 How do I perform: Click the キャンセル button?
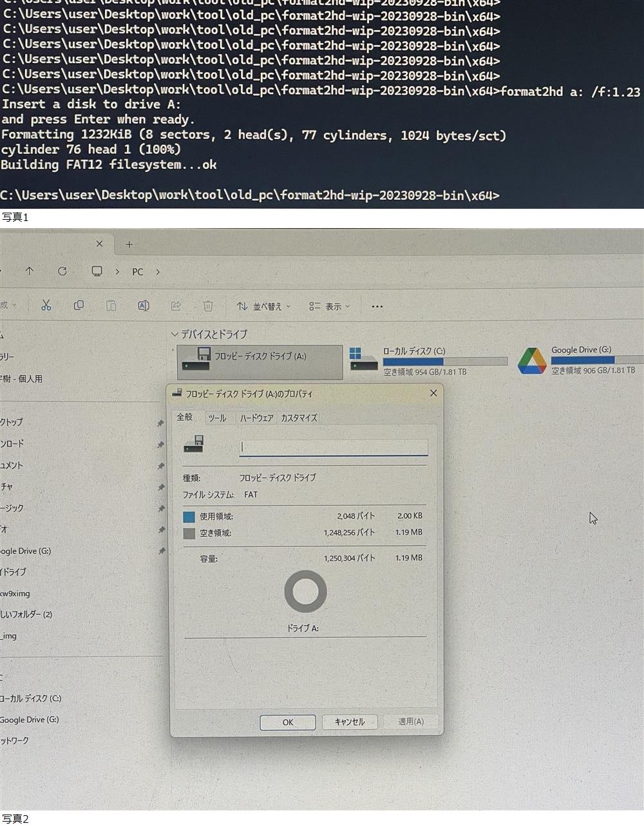pos(349,722)
